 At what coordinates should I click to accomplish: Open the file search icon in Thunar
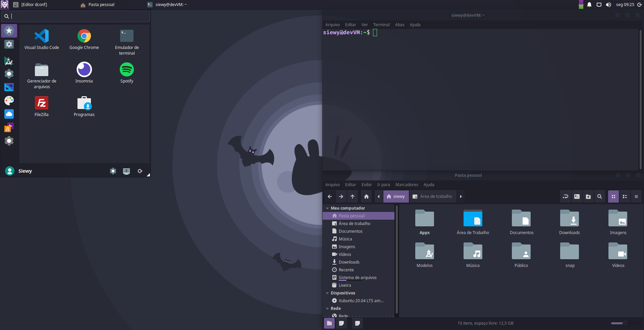[x=599, y=197]
